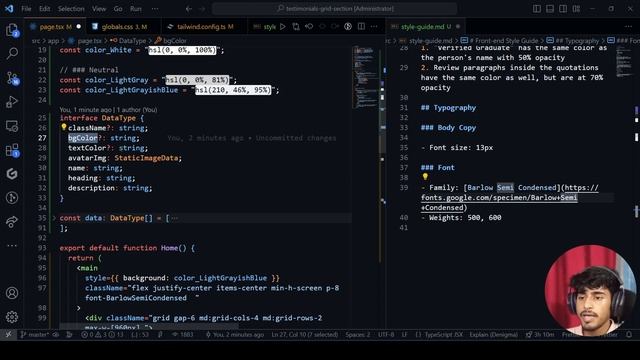Toggle the secondary side bar layout icon
This screenshot has width=640, height=360.
tap(563, 9)
